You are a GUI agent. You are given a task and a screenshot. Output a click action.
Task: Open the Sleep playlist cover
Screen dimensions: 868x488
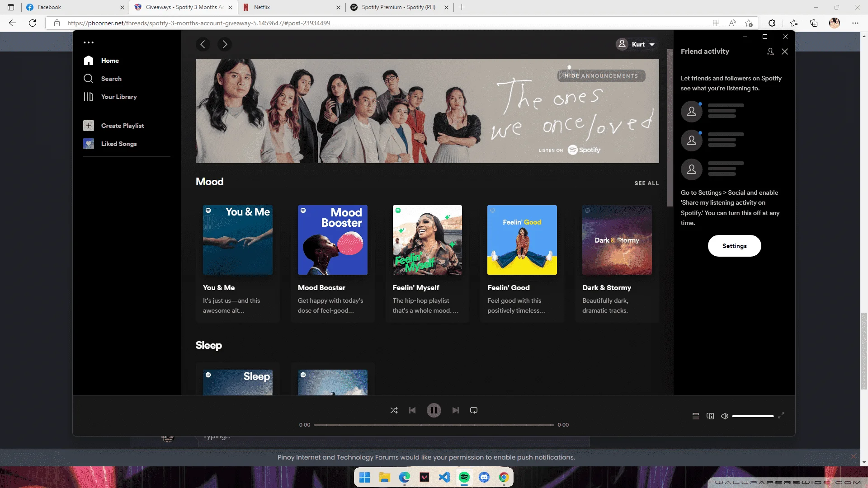point(238,382)
